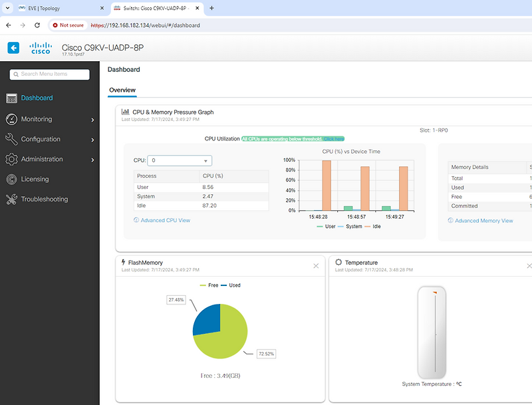The width and height of the screenshot is (532, 405).
Task: Switch to the Overview tab
Action: pyautogui.click(x=122, y=90)
